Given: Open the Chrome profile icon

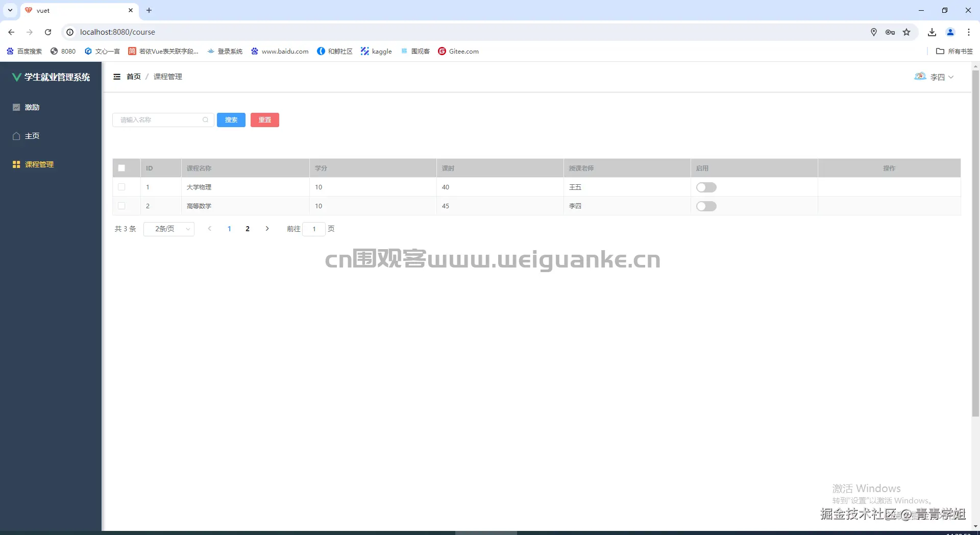Looking at the screenshot, I should click(950, 32).
